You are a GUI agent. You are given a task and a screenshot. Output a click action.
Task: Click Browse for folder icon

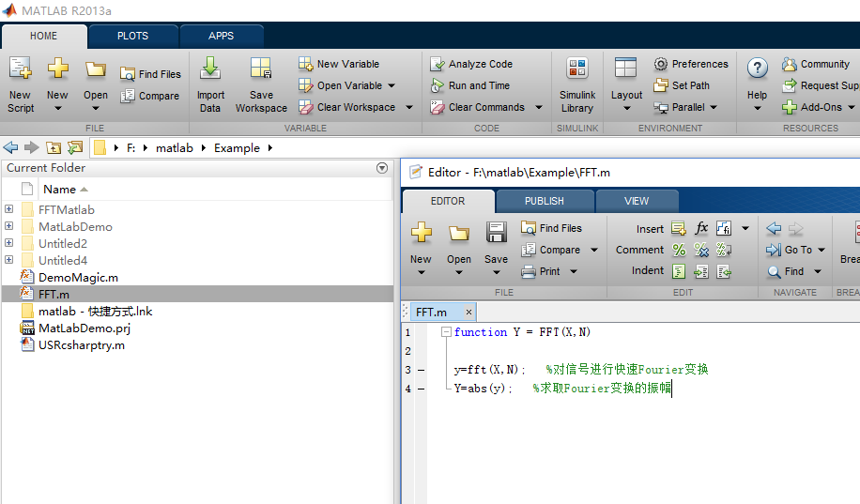pos(75,147)
